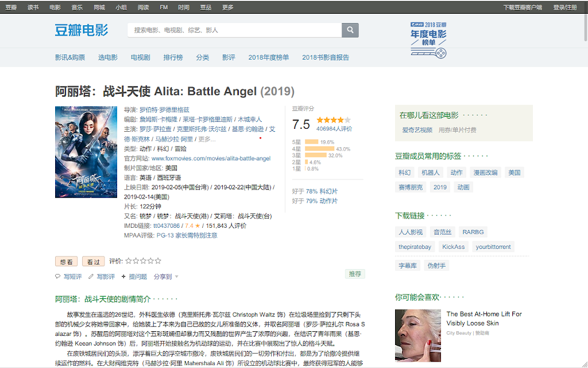
Task: Go to 电视剧 tab
Action: point(141,57)
